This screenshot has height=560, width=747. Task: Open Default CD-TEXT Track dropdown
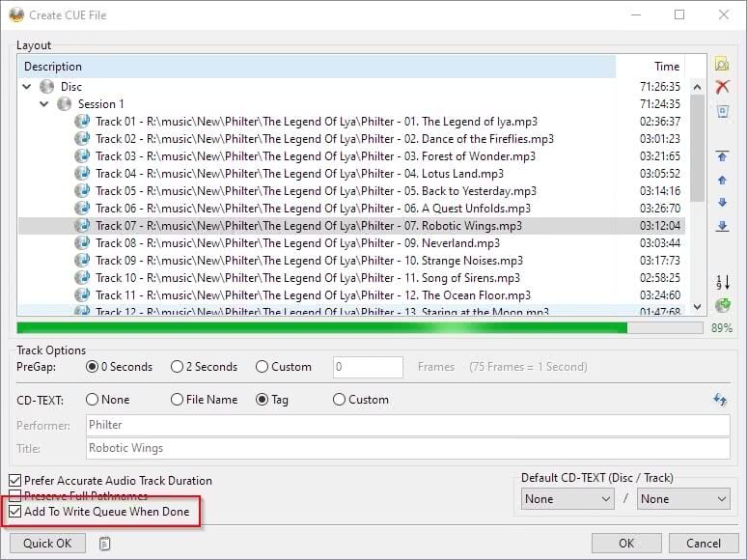pos(683,499)
